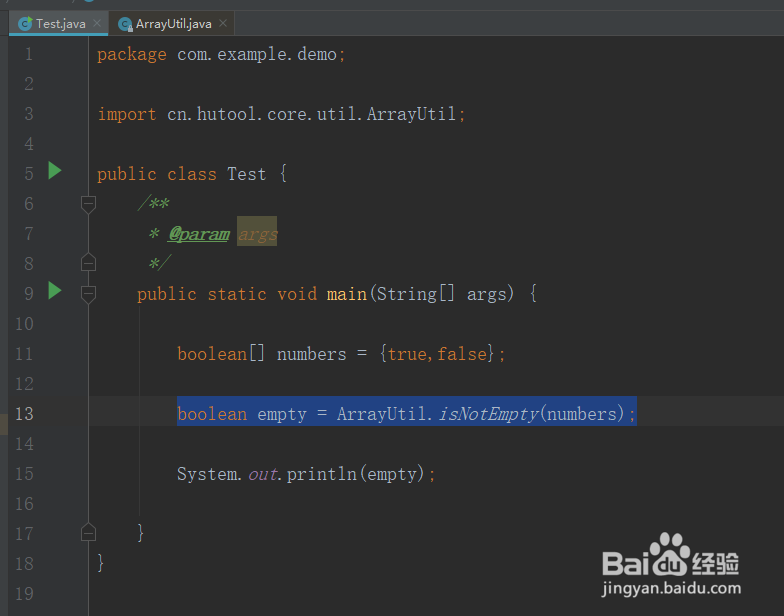Collapse the Javadoc comment at line 6
The width and height of the screenshot is (784, 616).
[x=88, y=204]
